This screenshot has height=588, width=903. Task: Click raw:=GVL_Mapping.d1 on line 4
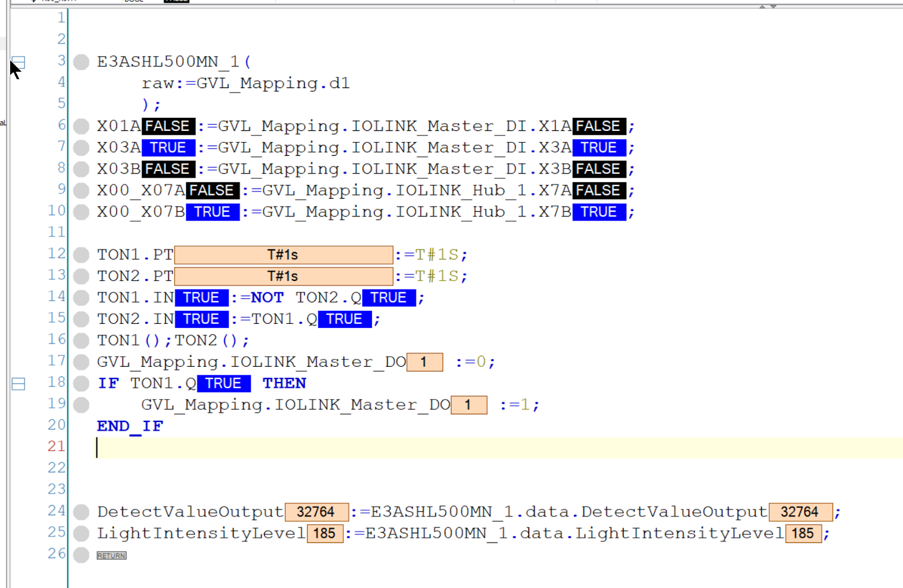(246, 84)
